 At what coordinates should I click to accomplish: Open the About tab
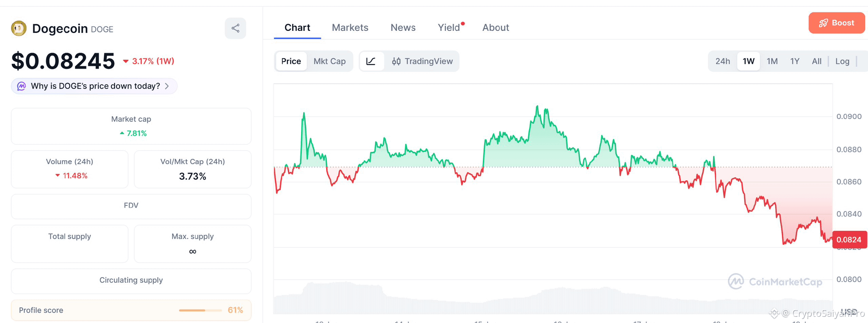pos(495,28)
